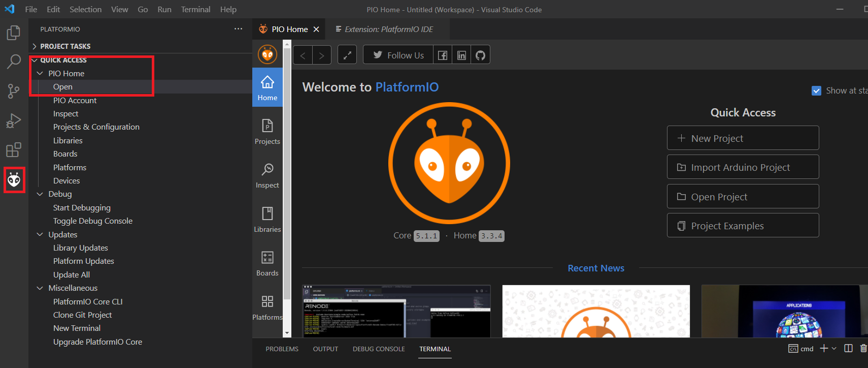Click the Follow Us Twitter button

tap(398, 55)
